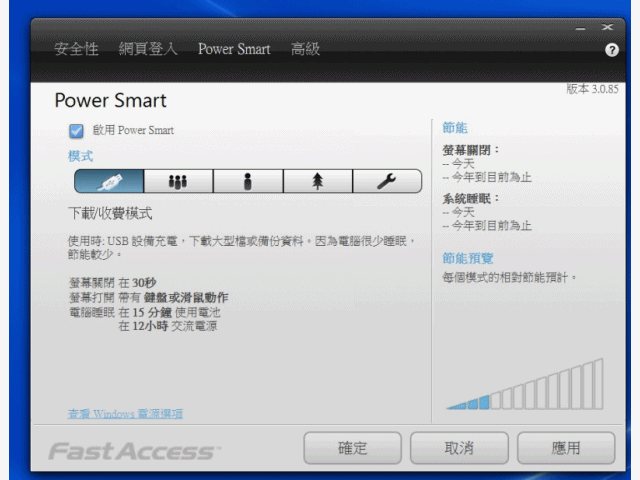Click the 每個模式的相對節能預計 description
The height and width of the screenshot is (480, 640).
coord(509,278)
